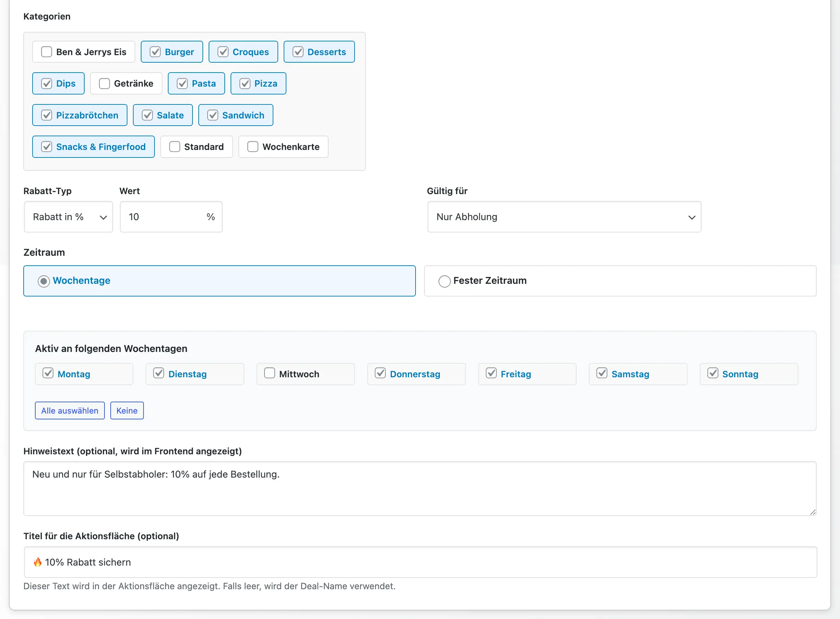
Task: Check the Standard category box
Action: 175,147
